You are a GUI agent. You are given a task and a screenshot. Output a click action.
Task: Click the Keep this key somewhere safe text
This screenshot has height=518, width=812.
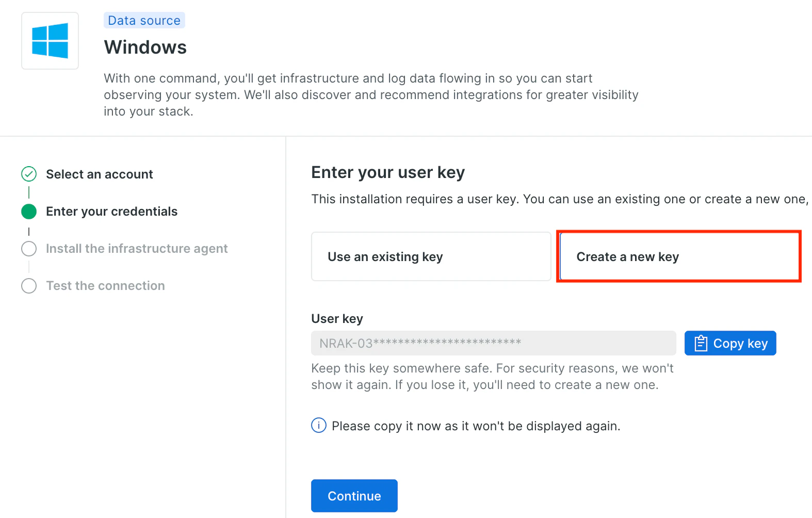[x=493, y=377]
